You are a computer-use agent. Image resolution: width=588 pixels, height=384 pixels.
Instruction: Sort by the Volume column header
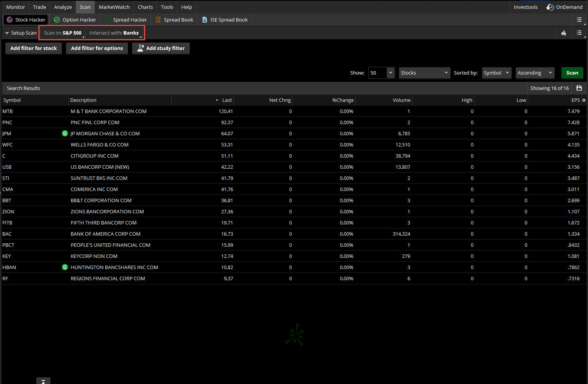pos(384,100)
